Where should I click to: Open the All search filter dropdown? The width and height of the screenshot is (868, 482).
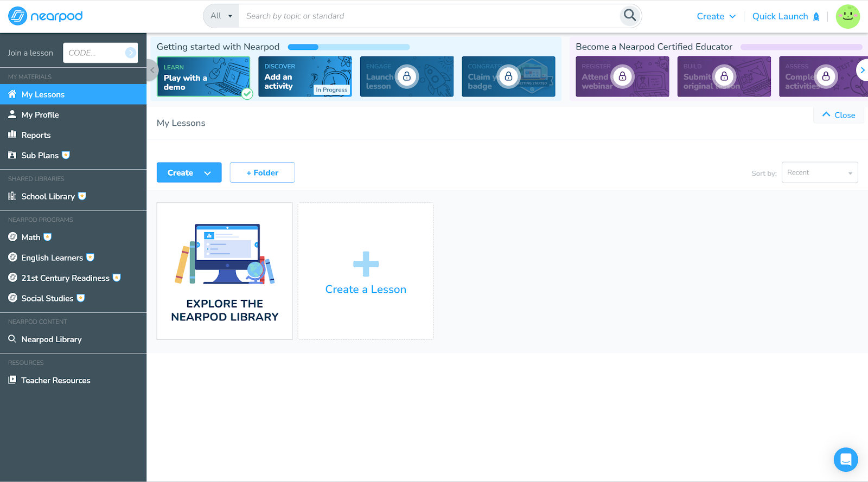221,16
